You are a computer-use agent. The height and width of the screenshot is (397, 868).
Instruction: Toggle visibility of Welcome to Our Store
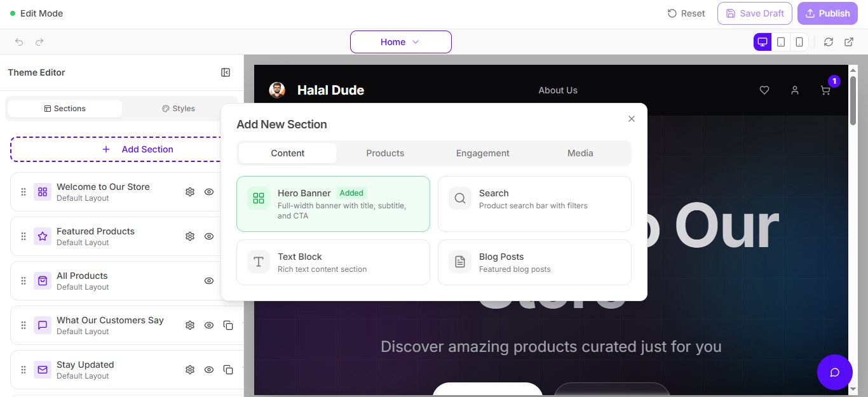pyautogui.click(x=209, y=191)
